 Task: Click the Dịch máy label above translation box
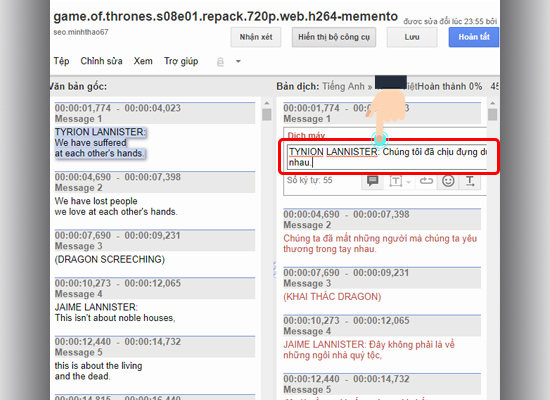306,135
